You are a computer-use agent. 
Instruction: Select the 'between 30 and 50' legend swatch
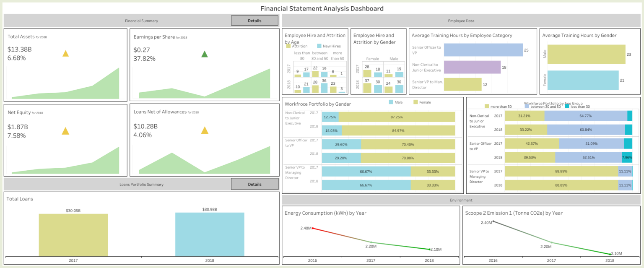527,107
